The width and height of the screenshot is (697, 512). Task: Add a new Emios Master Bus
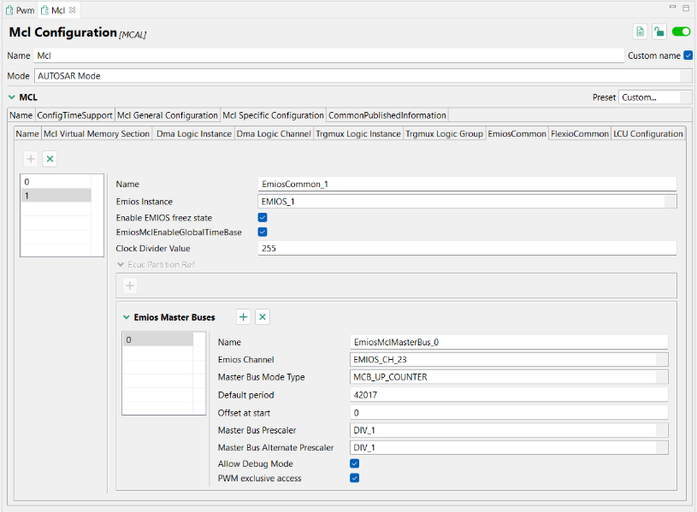[243, 317]
